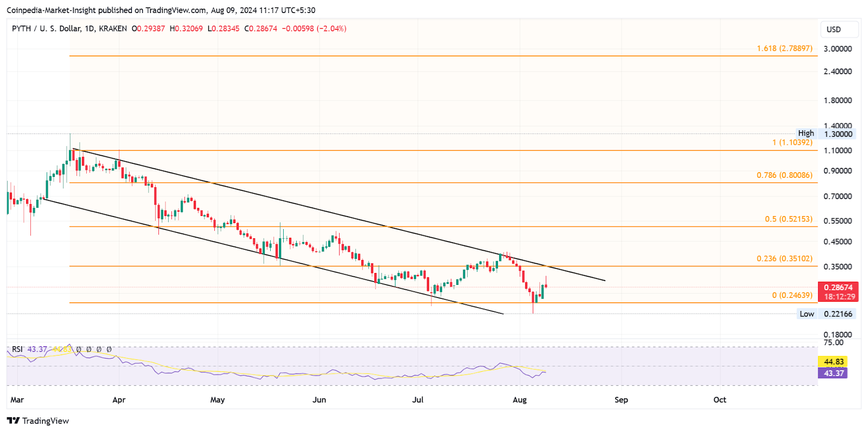
Task: Click the 0.18000 price axis label
Action: (x=838, y=335)
